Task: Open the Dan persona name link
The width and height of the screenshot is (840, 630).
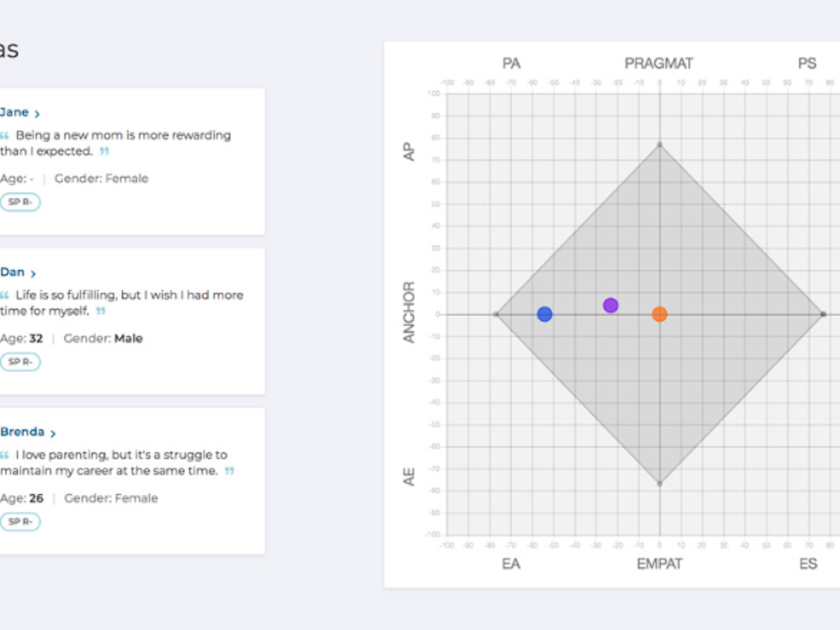Action: (12, 273)
